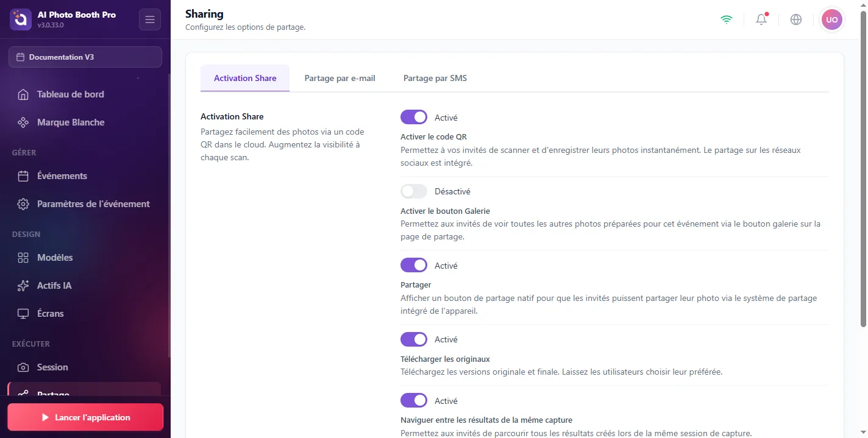Click the Désactivé status label

452,191
